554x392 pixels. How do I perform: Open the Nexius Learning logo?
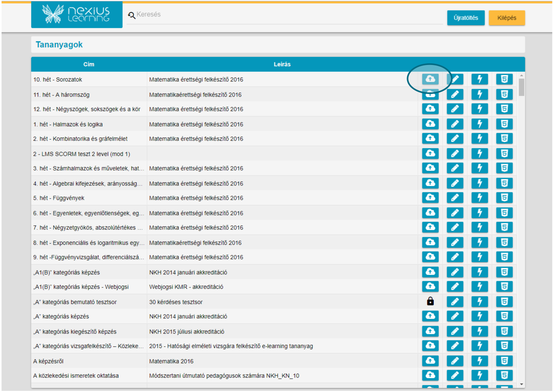[x=77, y=14]
